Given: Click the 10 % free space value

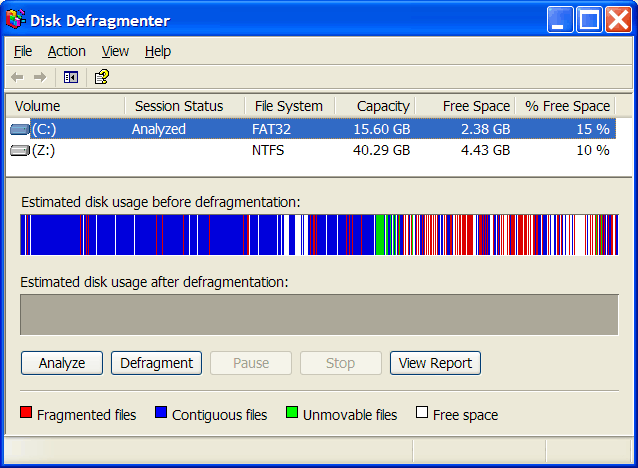Looking at the screenshot, I should click(x=593, y=151).
